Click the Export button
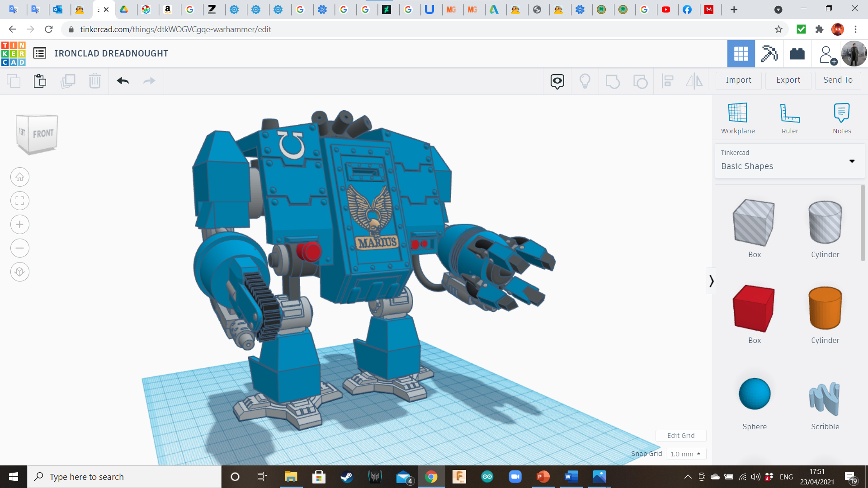 pyautogui.click(x=788, y=80)
